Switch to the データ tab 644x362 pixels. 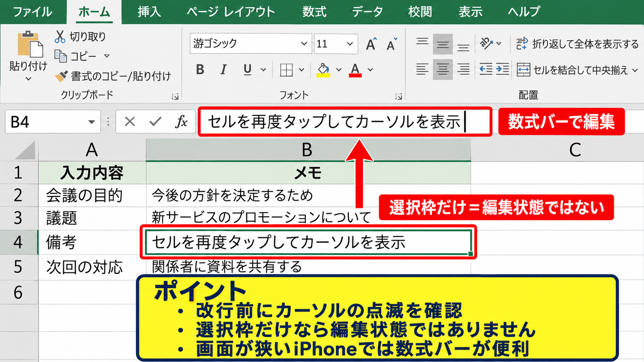point(367,12)
